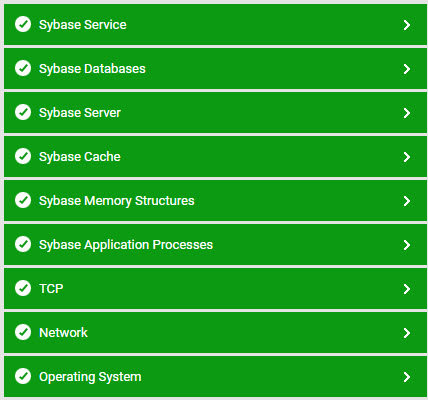Expand the TCP layer chevron arrow
Image resolution: width=428 pixels, height=400 pixels.
(x=407, y=289)
